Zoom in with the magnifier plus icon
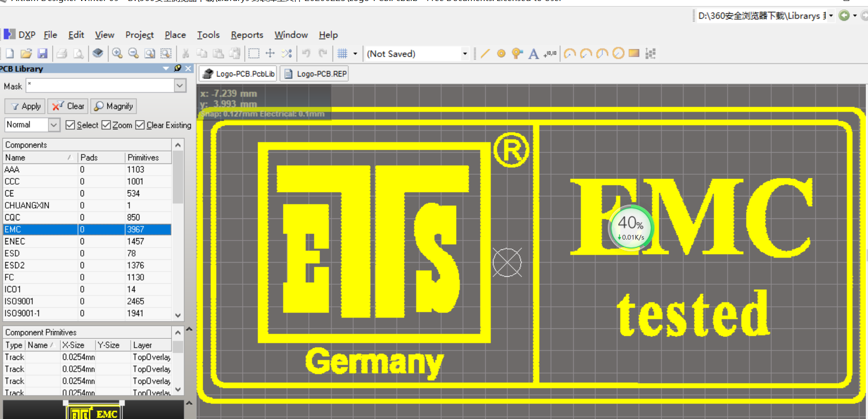This screenshot has width=868, height=419. [x=117, y=54]
